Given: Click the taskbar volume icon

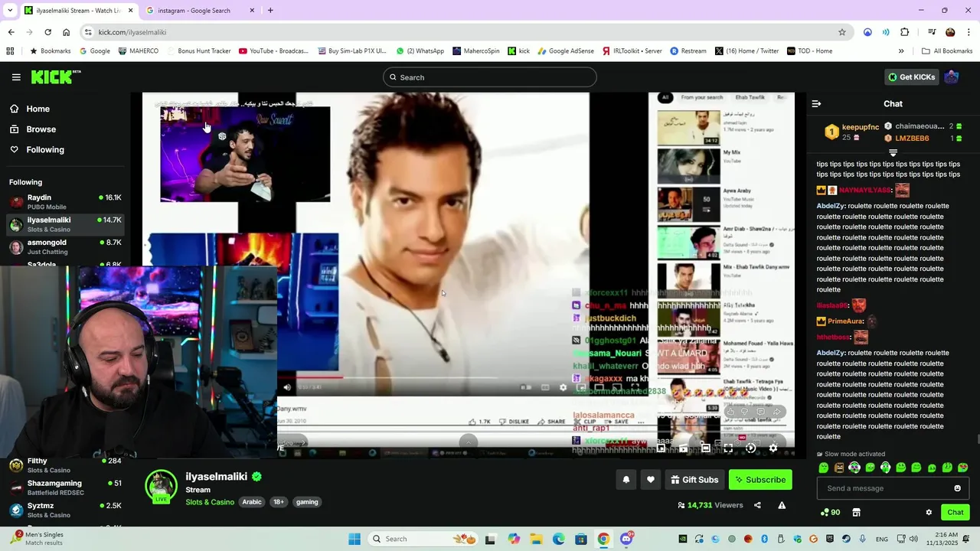Looking at the screenshot, I should [x=913, y=539].
